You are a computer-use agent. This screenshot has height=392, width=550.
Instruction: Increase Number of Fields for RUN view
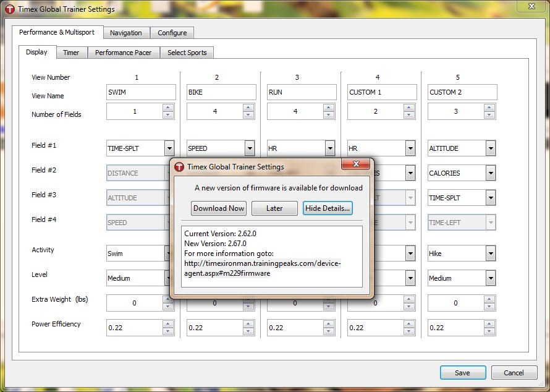329,108
